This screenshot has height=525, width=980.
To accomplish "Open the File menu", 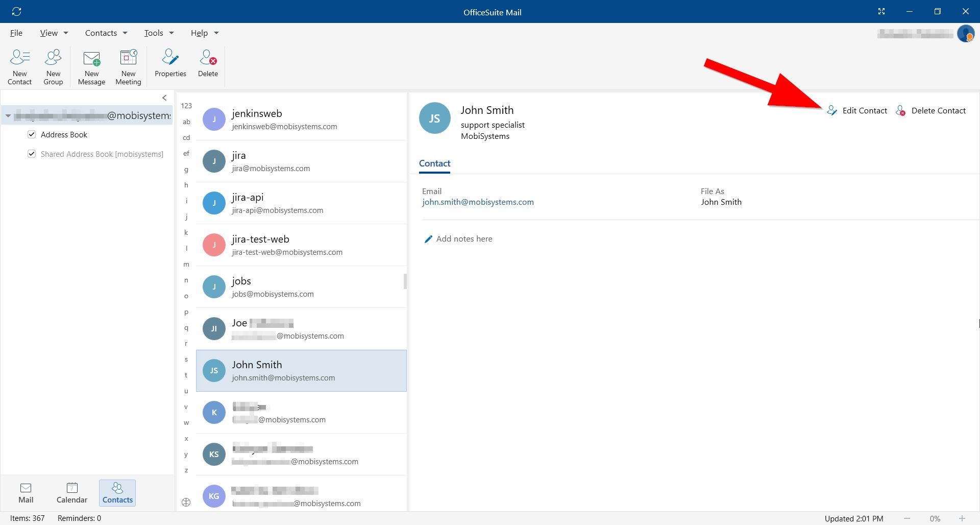I will click(x=16, y=33).
